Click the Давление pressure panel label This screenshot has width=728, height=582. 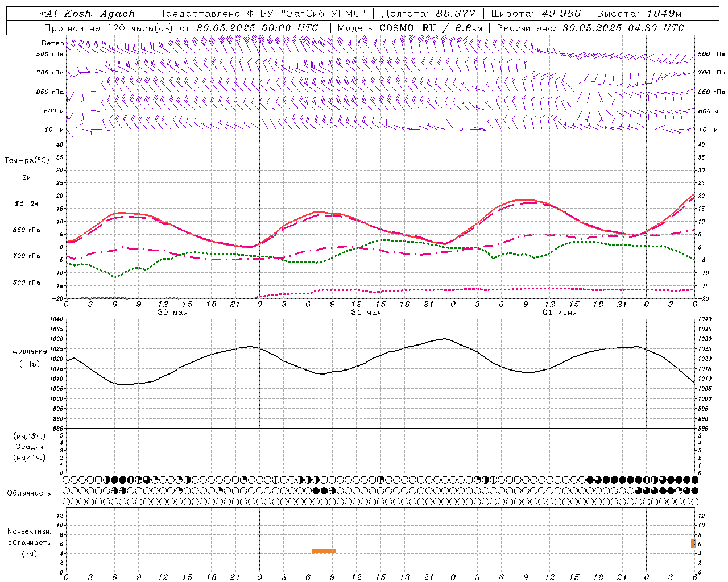pyautogui.click(x=30, y=351)
